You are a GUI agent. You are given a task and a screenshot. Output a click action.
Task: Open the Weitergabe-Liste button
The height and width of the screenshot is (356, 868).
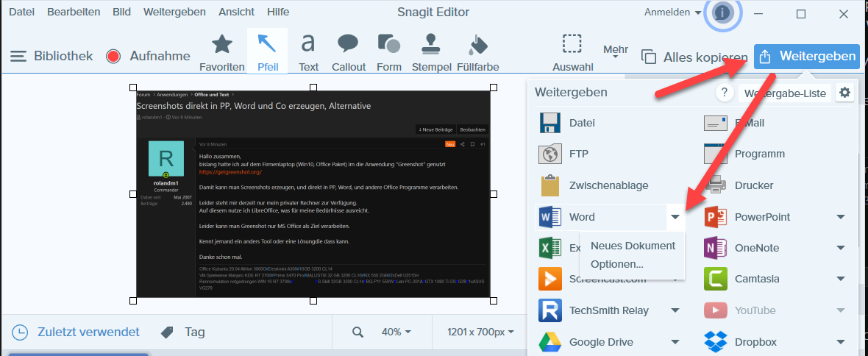tap(785, 93)
